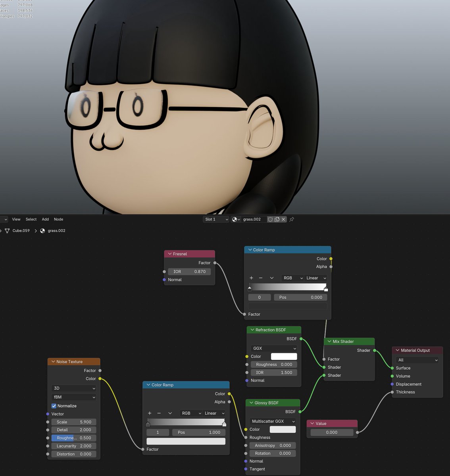Collapse the Value node
Viewport: 450px width, 476px height.
pyautogui.click(x=312, y=424)
